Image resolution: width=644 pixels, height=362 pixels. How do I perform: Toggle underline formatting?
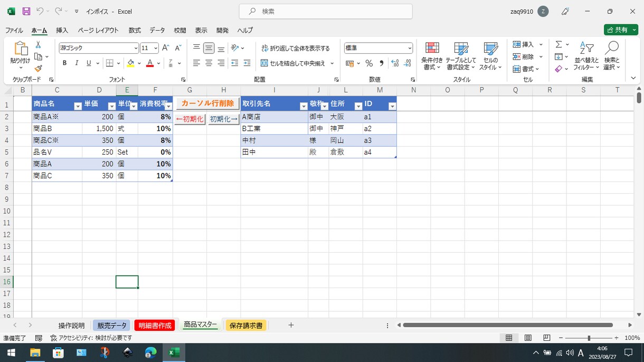[89, 63]
